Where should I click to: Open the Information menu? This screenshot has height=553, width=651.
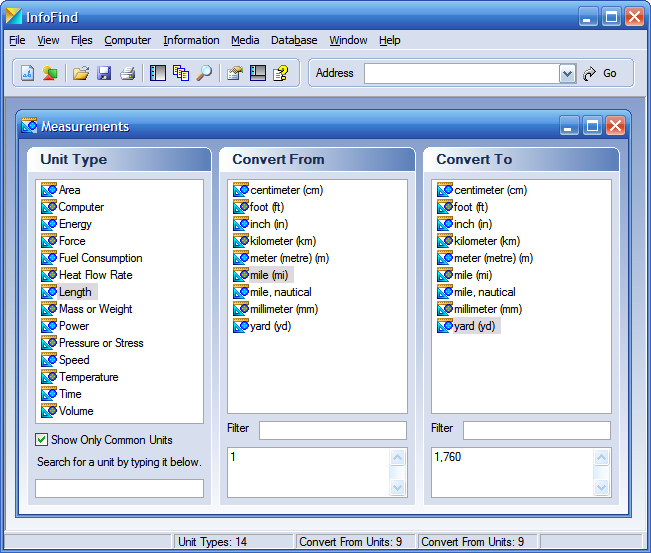(x=191, y=40)
